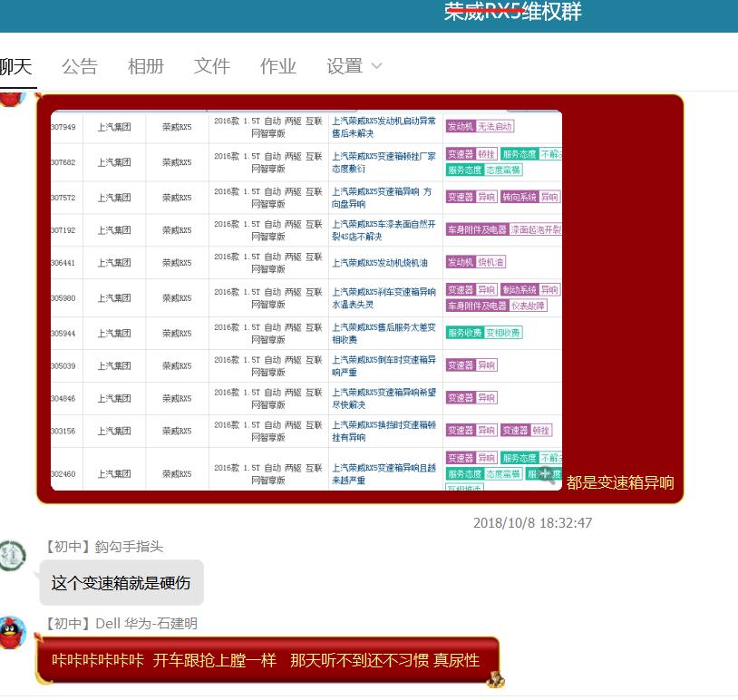Switch to the 公告 tab
The height and width of the screenshot is (700, 738).
(80, 65)
